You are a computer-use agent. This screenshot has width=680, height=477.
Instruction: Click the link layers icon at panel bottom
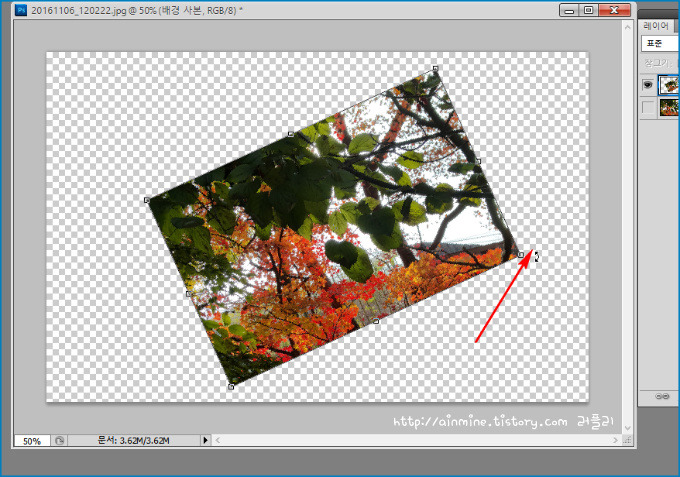tap(662, 396)
